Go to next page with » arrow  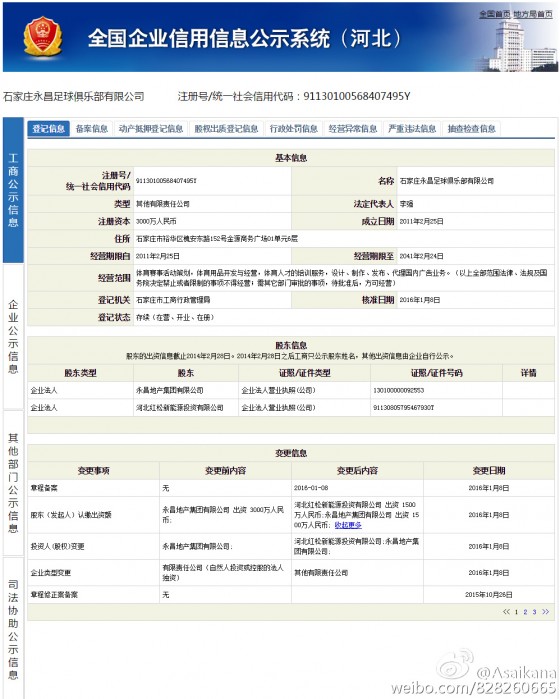pos(545,612)
